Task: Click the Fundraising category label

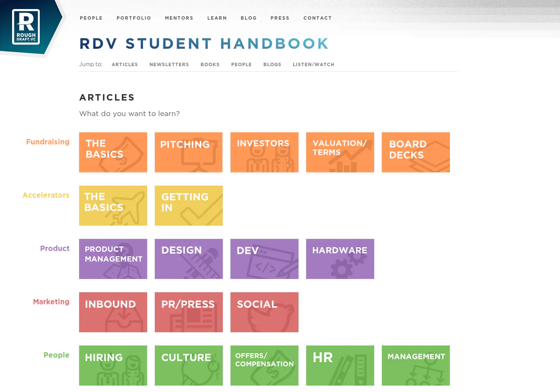Action: 48,142
